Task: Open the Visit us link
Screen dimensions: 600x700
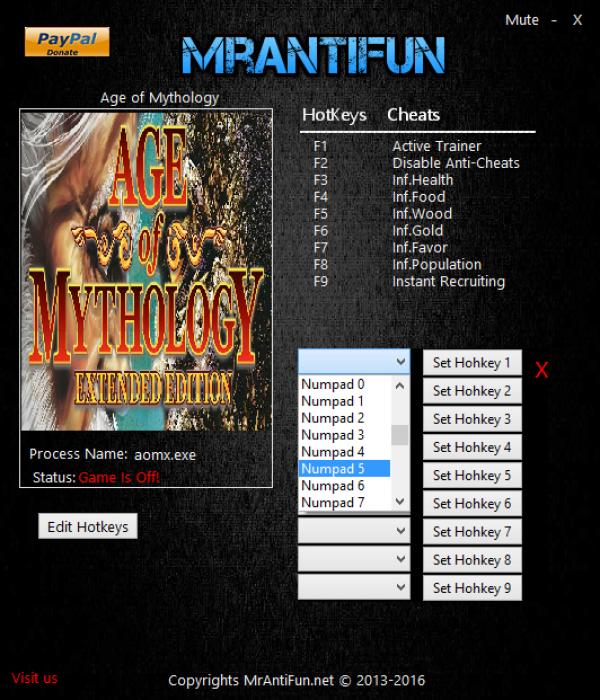Action: click(x=35, y=678)
